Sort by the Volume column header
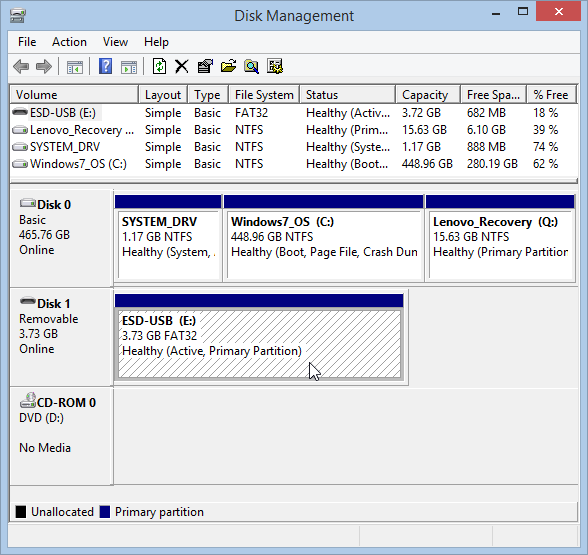The height and width of the screenshot is (555, 588). (74, 94)
